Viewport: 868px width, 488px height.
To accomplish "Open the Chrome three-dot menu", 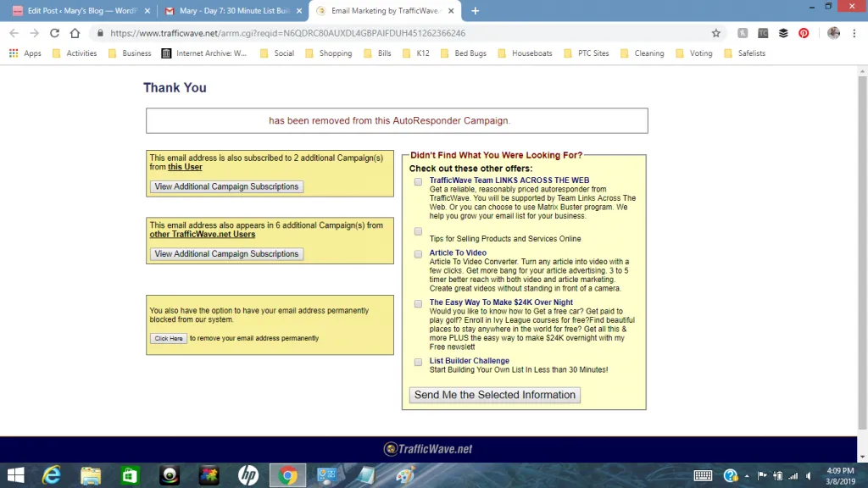I will point(854,33).
